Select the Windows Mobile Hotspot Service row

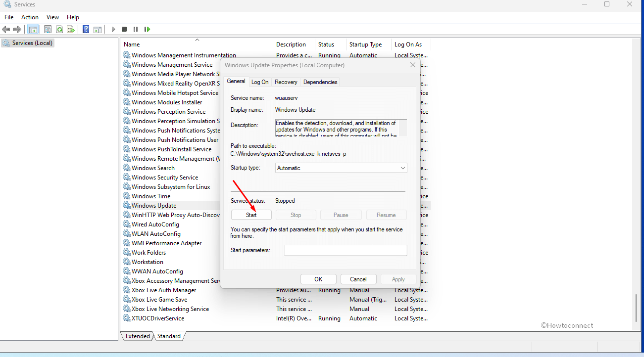(x=172, y=93)
